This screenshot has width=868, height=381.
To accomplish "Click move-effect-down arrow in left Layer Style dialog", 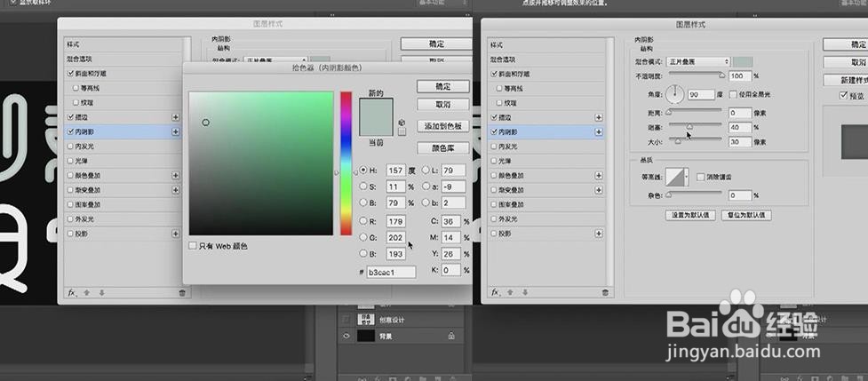I will coord(102,292).
